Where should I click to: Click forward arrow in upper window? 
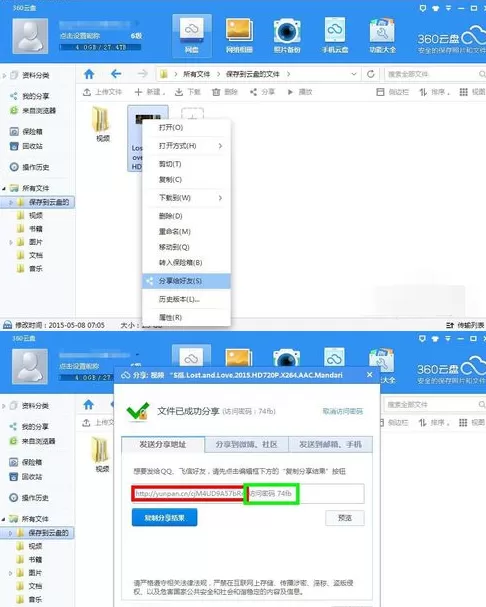pos(143,74)
